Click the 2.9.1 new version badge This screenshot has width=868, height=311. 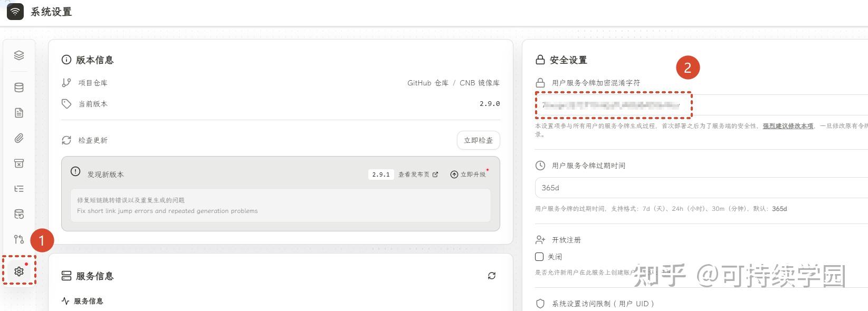[x=381, y=174]
